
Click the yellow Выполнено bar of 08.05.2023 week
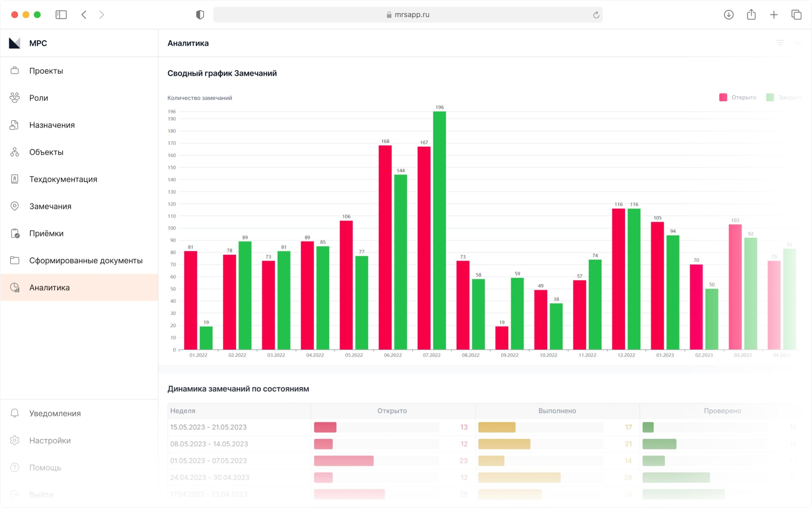[x=504, y=444]
